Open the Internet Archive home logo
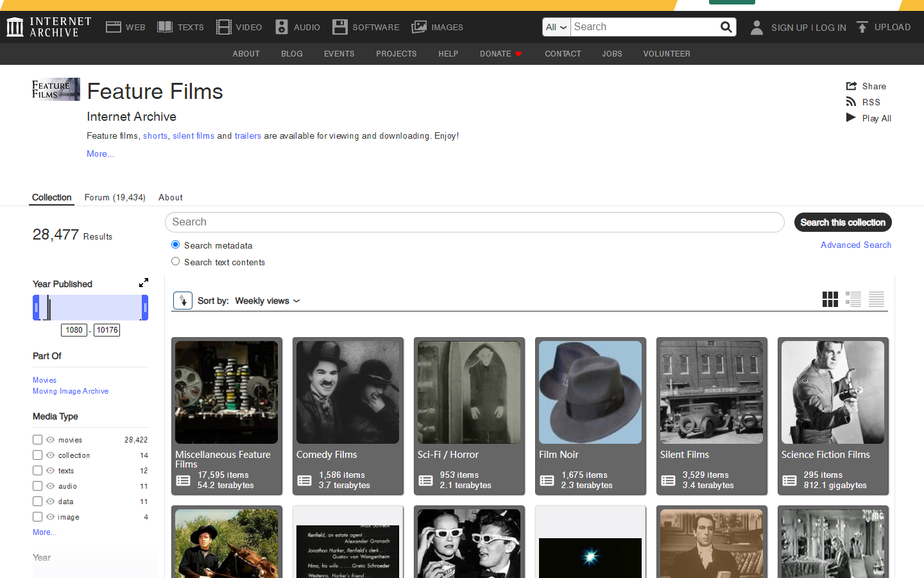The height and width of the screenshot is (578, 924). pyautogui.click(x=49, y=27)
